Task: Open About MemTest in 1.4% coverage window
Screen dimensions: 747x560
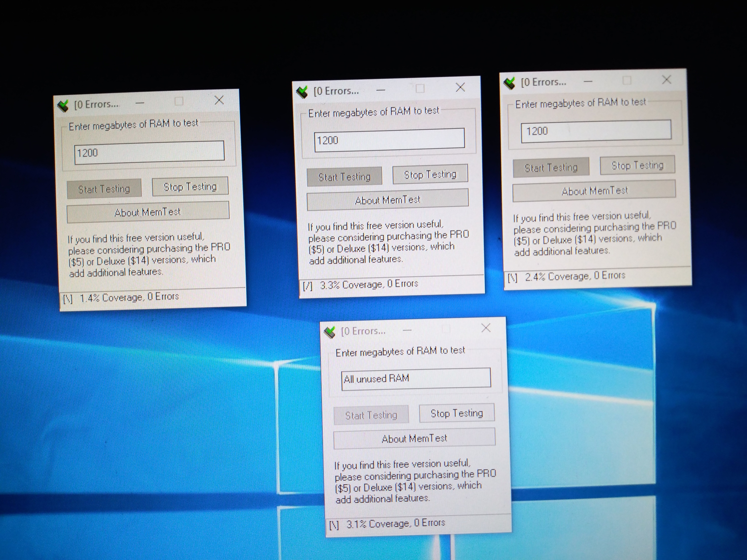Action: [148, 212]
